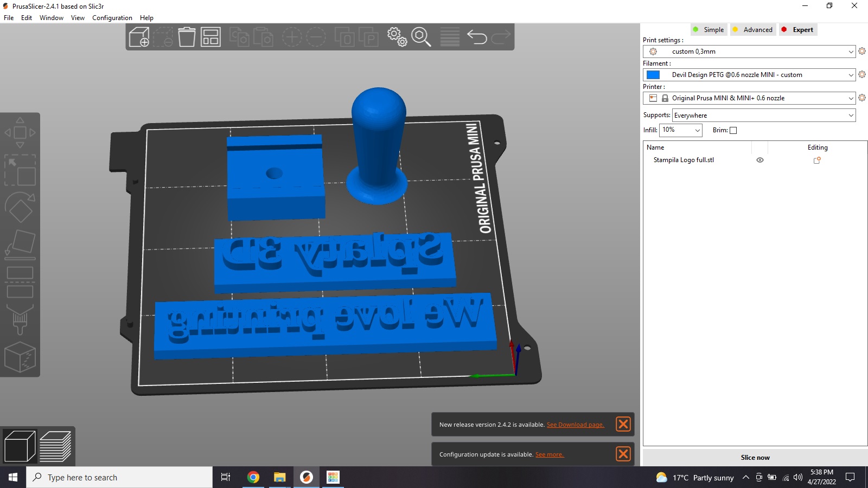
Task: Switch to Advanced mode
Action: 752,30
